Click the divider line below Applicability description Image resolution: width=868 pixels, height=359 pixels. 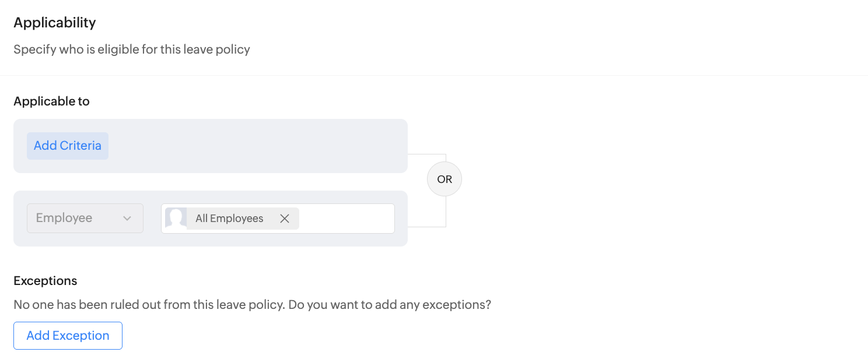[434, 75]
